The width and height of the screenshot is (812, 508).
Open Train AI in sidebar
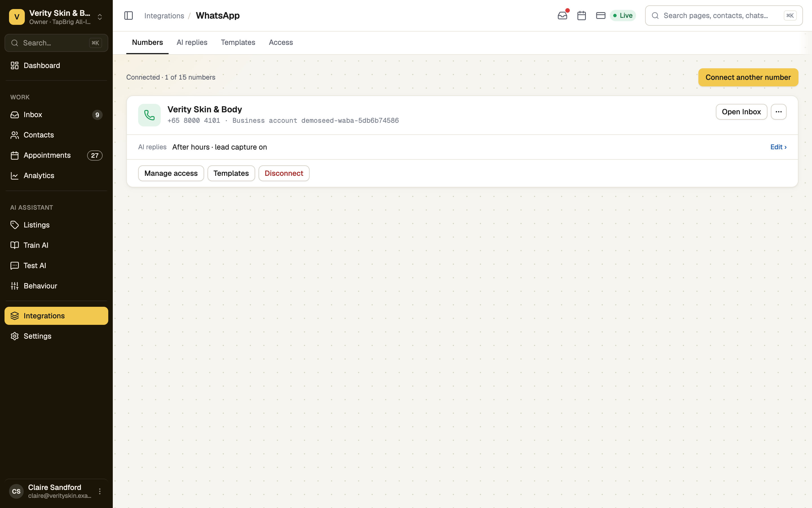[x=56, y=245]
